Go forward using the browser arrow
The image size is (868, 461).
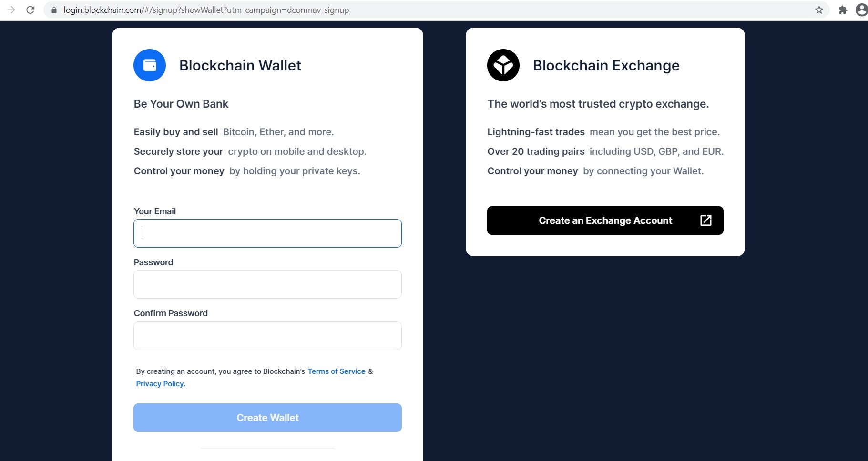click(11, 10)
